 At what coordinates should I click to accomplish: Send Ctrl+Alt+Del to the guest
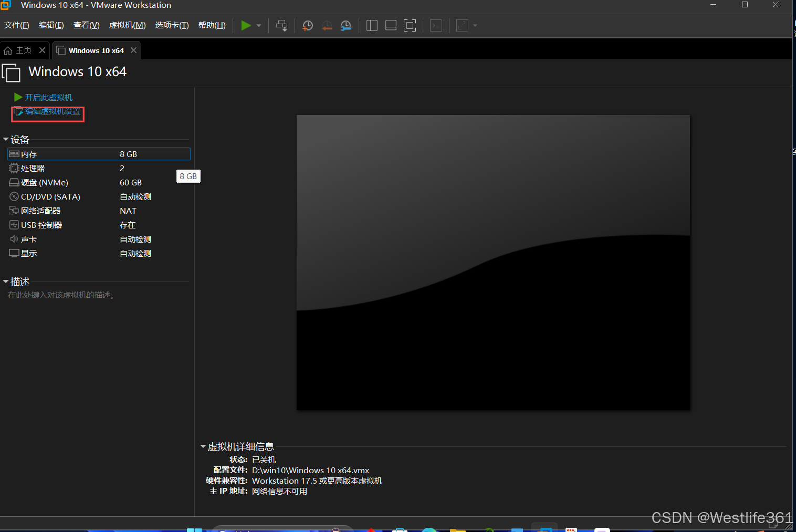click(x=281, y=25)
